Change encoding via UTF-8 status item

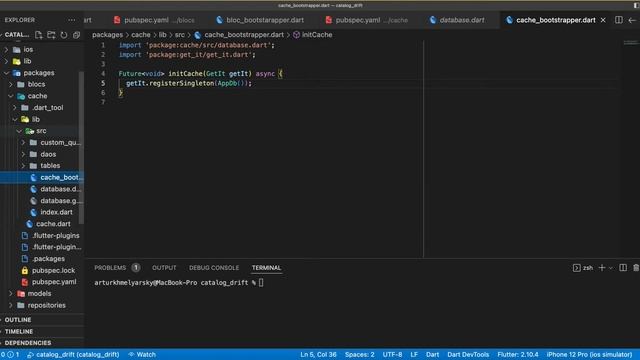pos(392,355)
